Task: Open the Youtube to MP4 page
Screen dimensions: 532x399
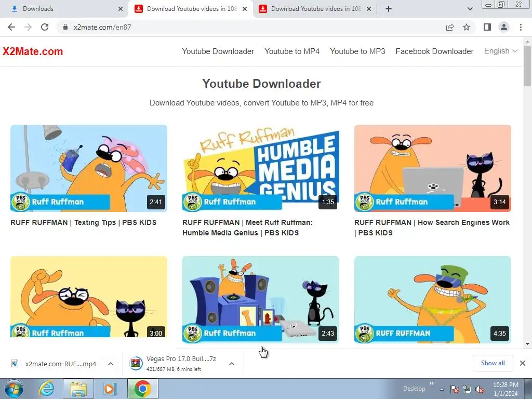Action: click(292, 51)
